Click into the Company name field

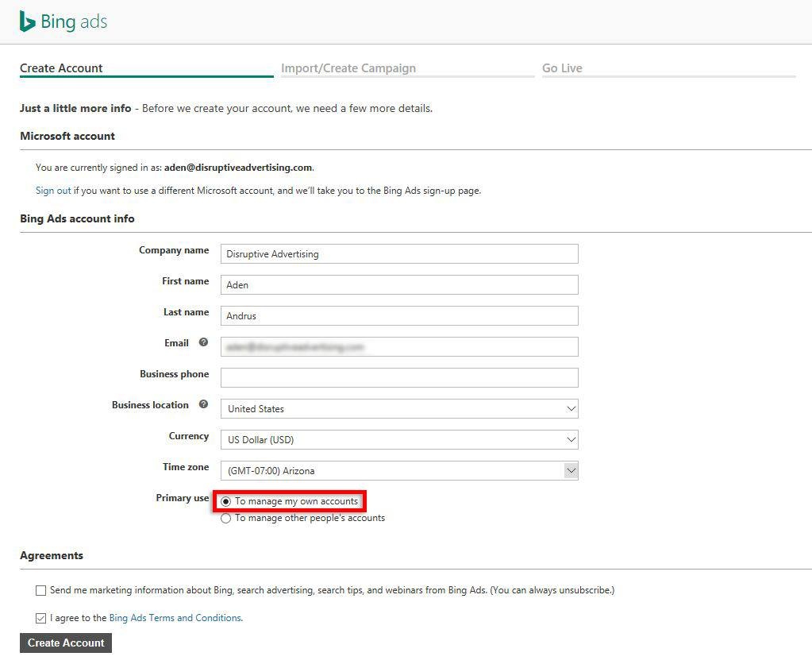coord(399,254)
